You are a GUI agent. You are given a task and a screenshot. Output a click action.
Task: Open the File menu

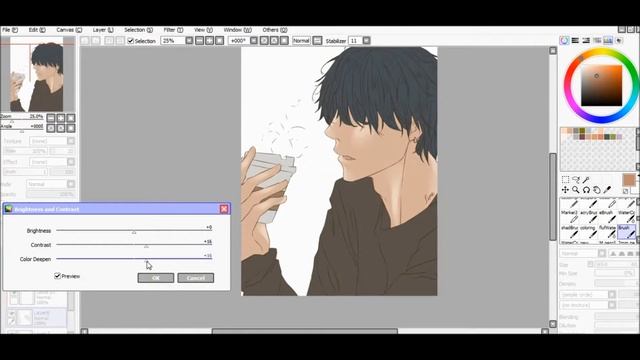click(x=10, y=30)
